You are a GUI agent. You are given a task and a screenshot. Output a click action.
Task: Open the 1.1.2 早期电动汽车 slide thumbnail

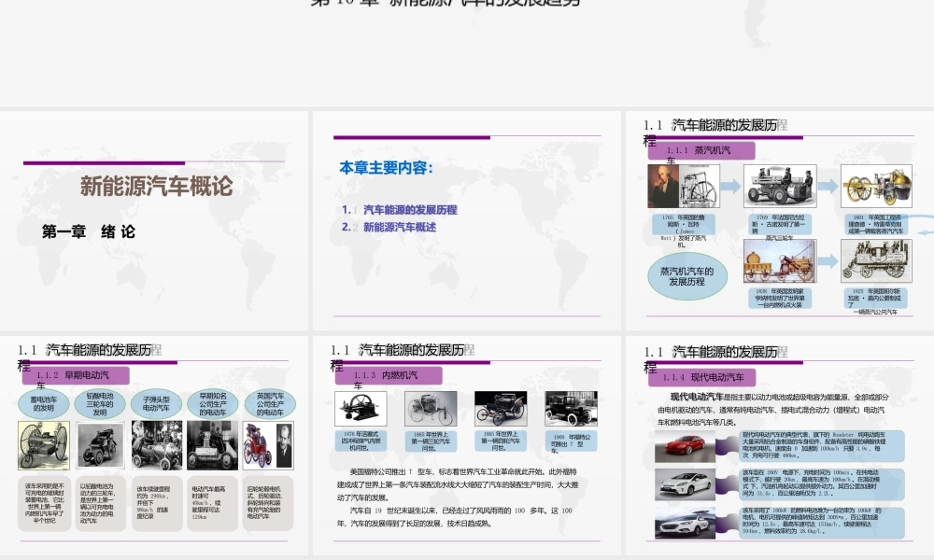pyautogui.click(x=154, y=445)
